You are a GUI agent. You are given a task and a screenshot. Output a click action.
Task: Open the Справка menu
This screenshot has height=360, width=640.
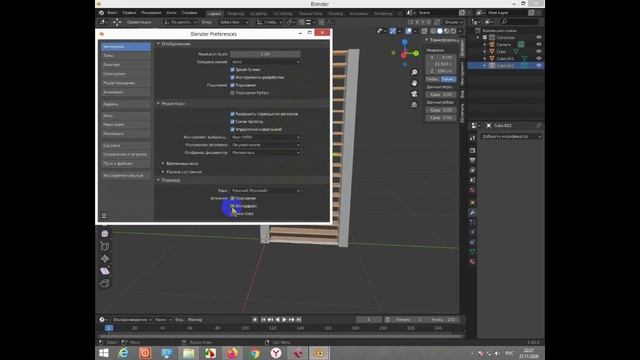(x=189, y=13)
